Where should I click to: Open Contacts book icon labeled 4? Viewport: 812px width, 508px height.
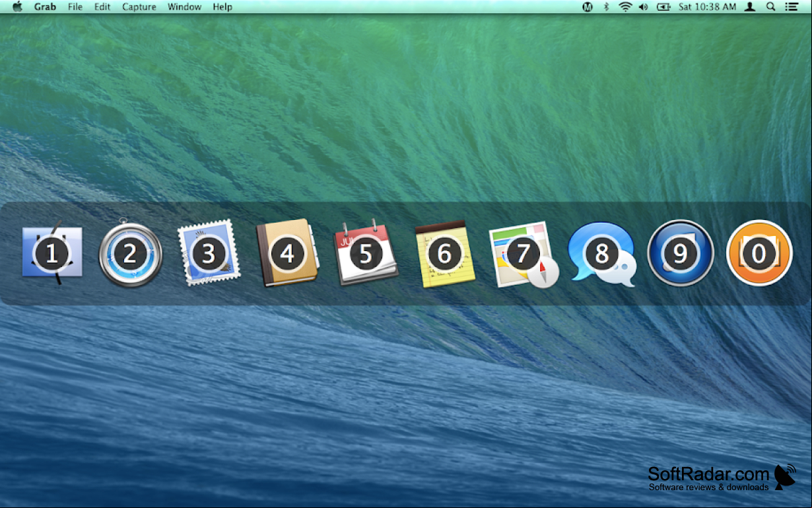[287, 253]
